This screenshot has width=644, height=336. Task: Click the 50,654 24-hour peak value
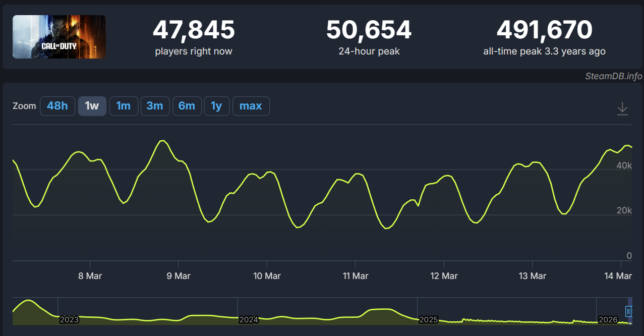pos(369,30)
